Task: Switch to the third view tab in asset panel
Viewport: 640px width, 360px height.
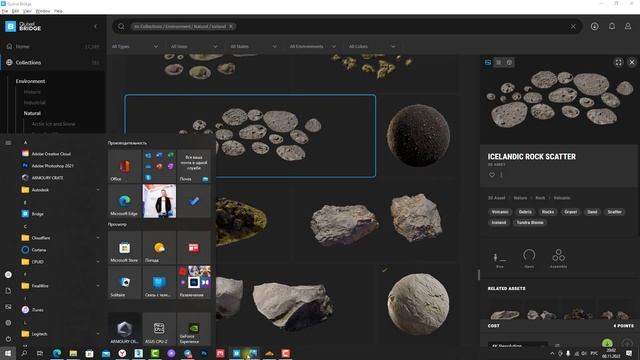Action: click(x=509, y=62)
